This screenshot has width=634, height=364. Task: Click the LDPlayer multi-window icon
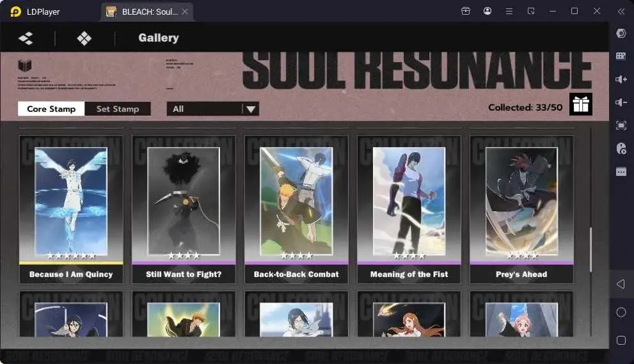(x=531, y=11)
